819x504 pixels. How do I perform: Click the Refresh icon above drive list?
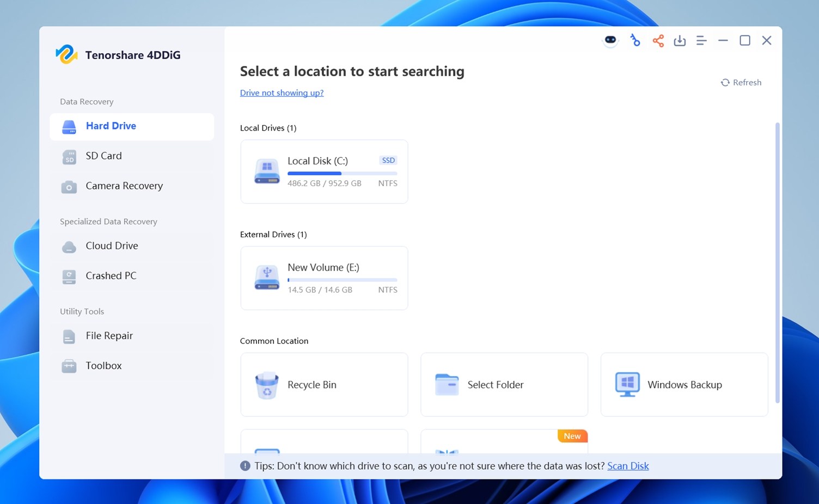pyautogui.click(x=725, y=82)
